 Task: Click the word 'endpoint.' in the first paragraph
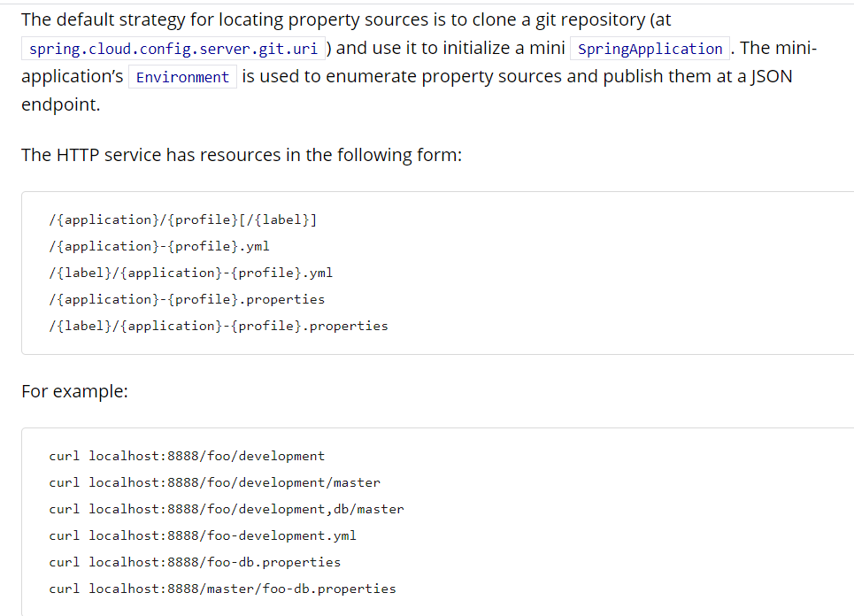(x=61, y=104)
